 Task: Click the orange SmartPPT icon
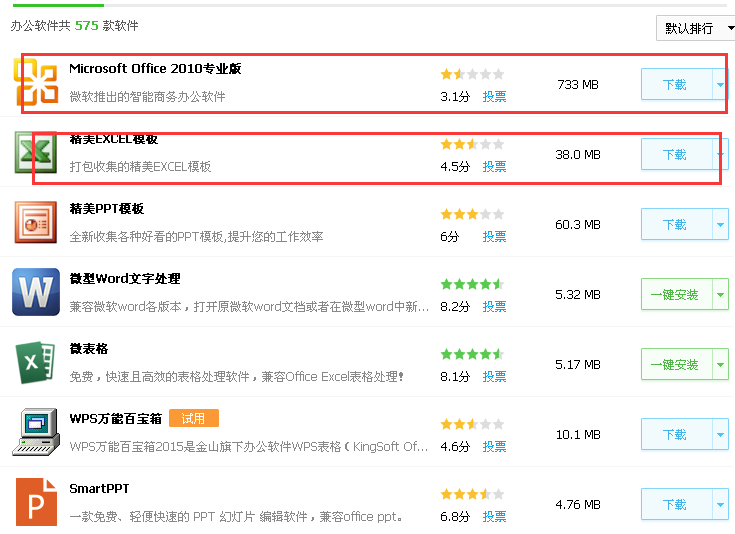(36, 502)
